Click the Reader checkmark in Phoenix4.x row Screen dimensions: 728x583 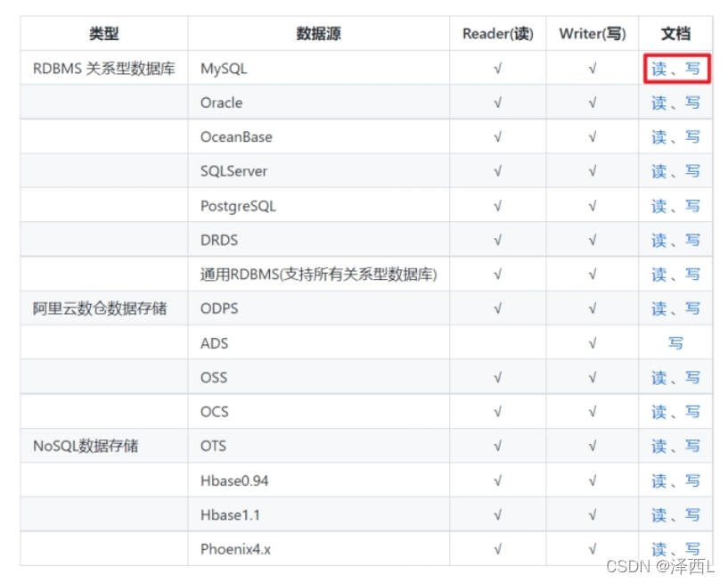point(498,549)
